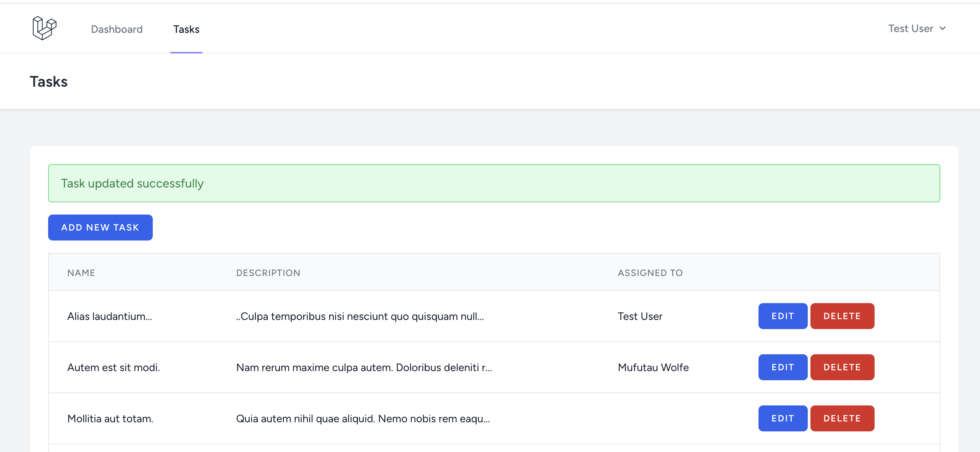Click the Tasks page heading
Image resolution: width=980 pixels, height=452 pixels.
pos(49,82)
